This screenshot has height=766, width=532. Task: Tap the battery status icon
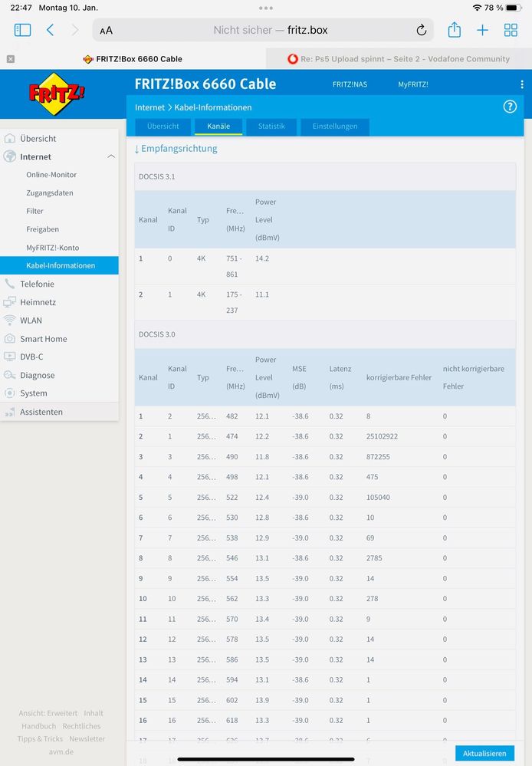coord(513,8)
